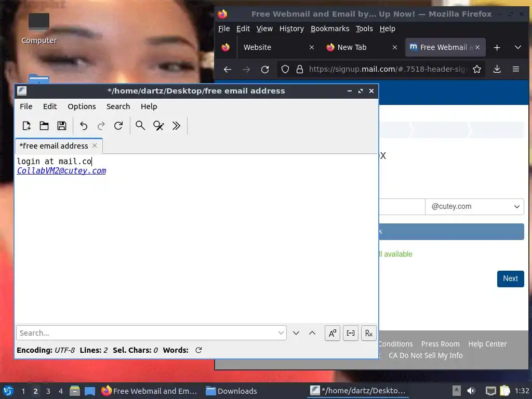Screen dimensions: 532x399
Task: Click the CollabVM2@cutey.com link in the editor
Action: (61, 170)
